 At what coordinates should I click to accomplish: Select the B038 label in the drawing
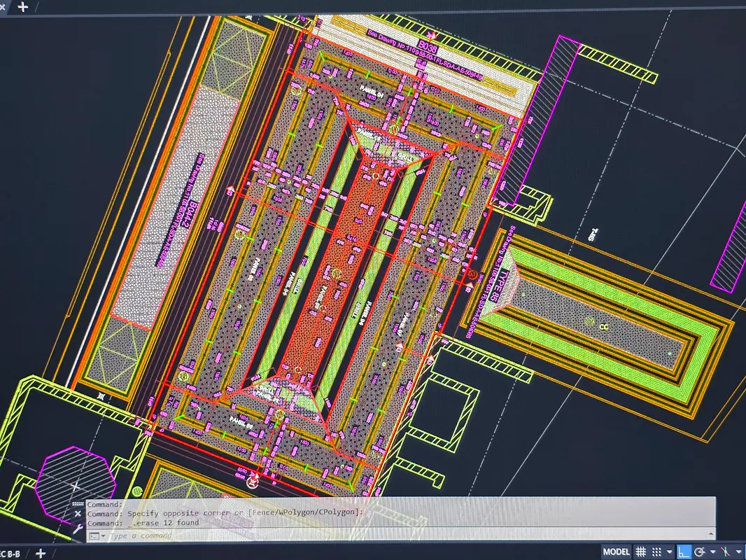(427, 48)
